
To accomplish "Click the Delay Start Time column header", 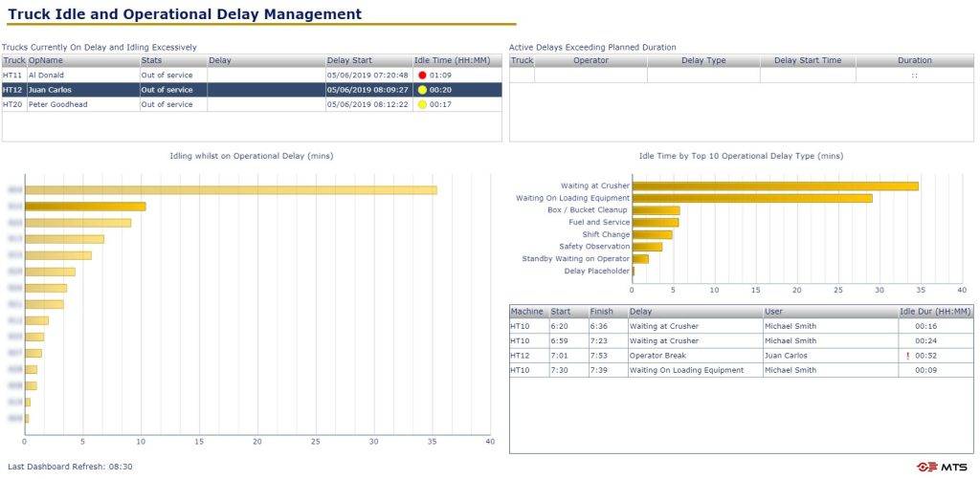I will tap(808, 60).
